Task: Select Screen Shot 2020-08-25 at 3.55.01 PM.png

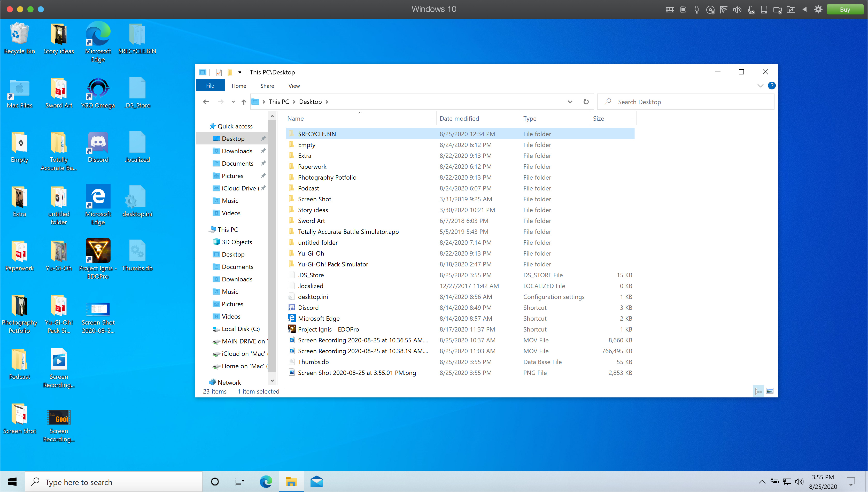Action: point(460,373)
